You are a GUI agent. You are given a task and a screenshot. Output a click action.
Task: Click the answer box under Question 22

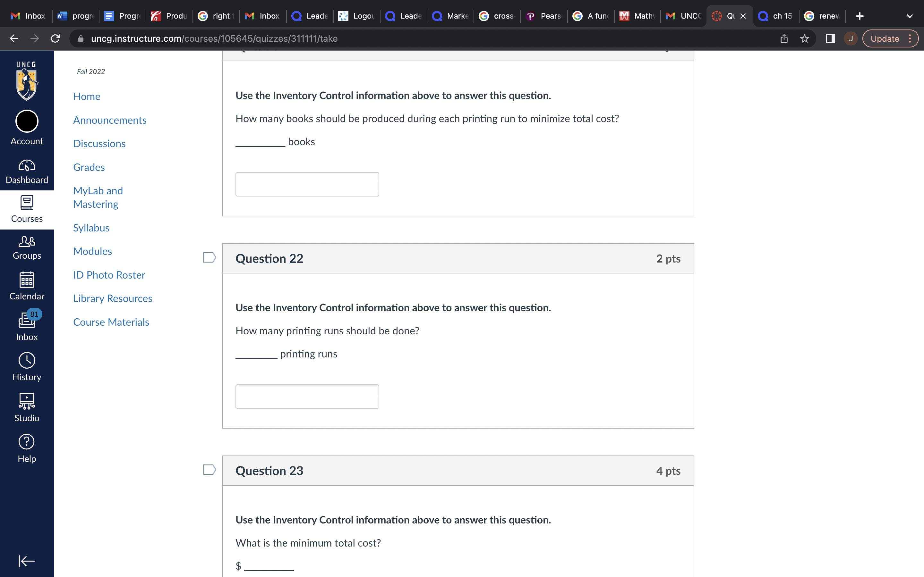click(x=307, y=396)
